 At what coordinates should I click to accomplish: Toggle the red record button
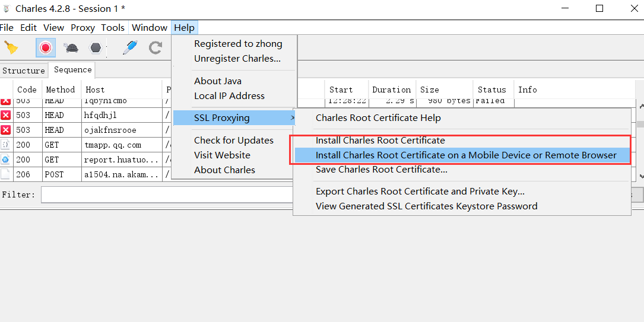[46, 48]
